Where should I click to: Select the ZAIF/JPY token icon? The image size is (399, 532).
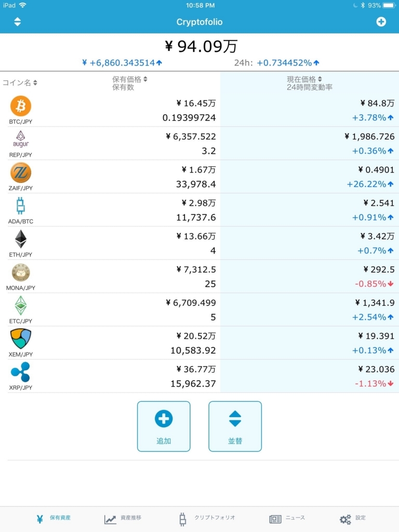pyautogui.click(x=21, y=172)
